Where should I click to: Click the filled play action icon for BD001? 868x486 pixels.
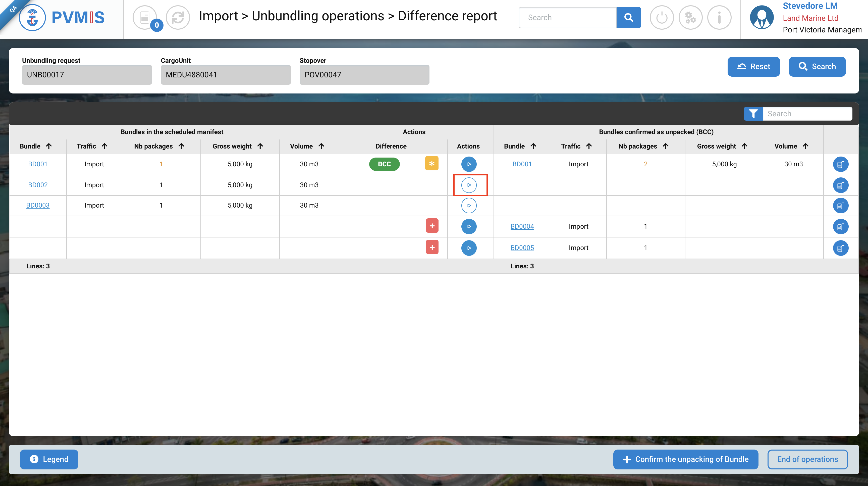(469, 164)
